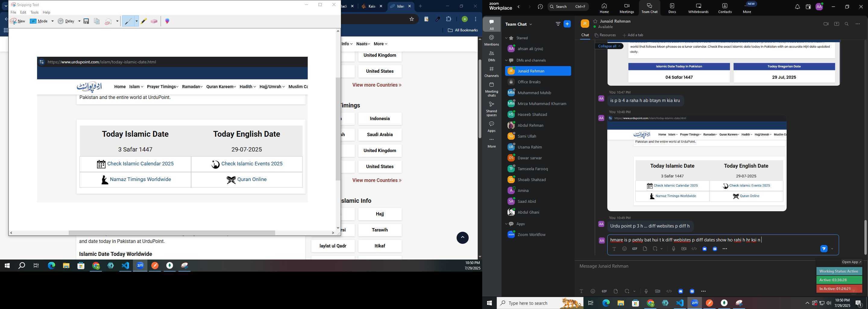Open Meeting chats in the Zoom sidebar
The image size is (868, 309).
[492, 89]
